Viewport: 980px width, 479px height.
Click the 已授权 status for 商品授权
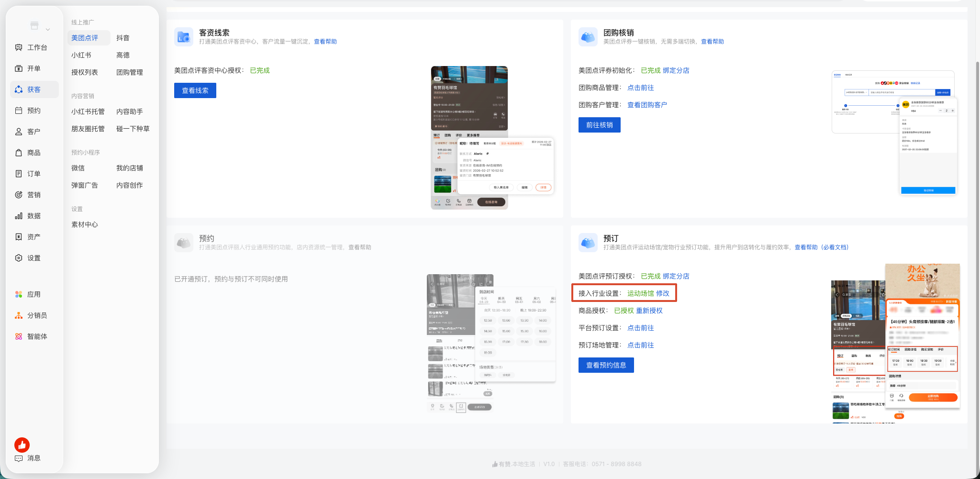tap(624, 311)
